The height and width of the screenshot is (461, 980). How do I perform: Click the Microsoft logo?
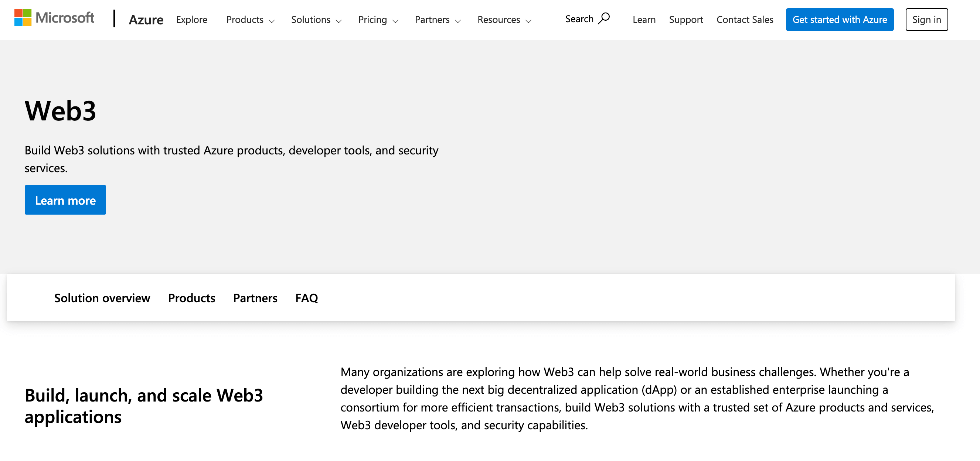coord(54,18)
